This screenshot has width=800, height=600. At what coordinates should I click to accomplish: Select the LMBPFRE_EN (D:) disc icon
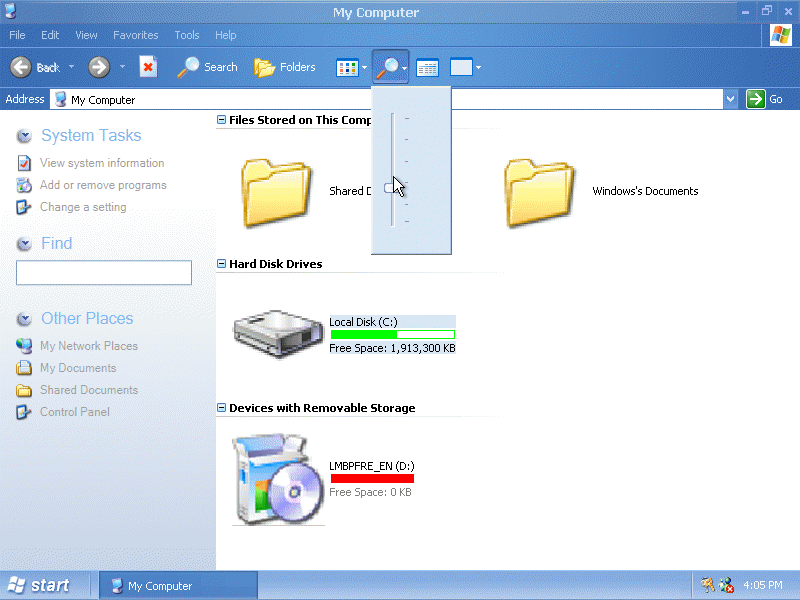click(278, 479)
